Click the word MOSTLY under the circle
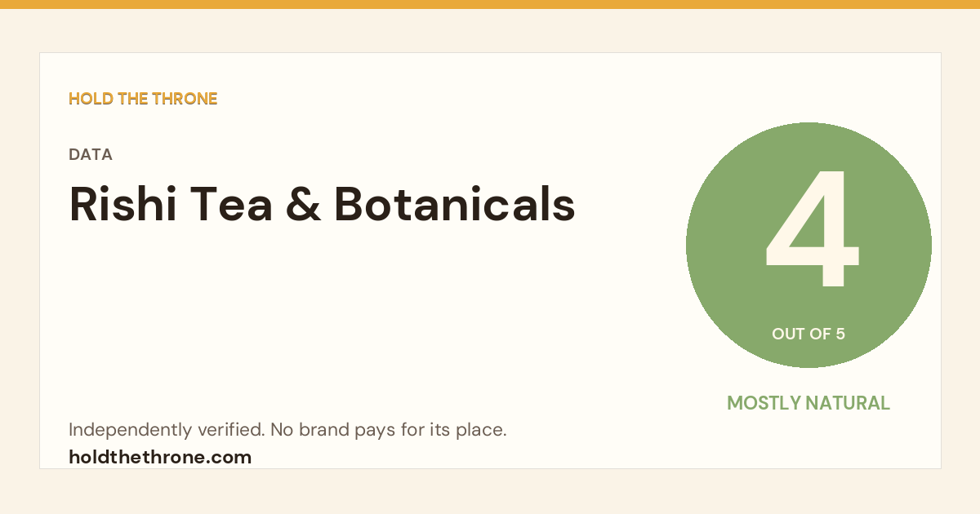Image resolution: width=980 pixels, height=514 pixels. tap(764, 403)
